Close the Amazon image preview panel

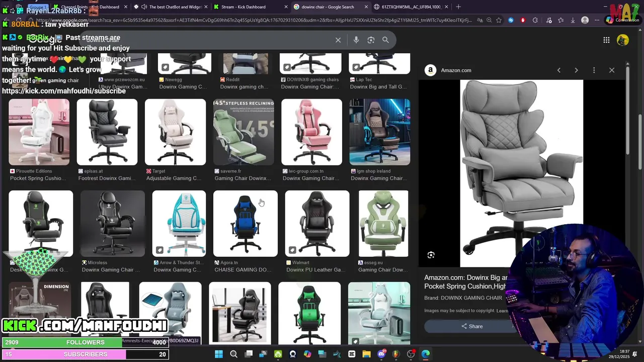(x=612, y=70)
